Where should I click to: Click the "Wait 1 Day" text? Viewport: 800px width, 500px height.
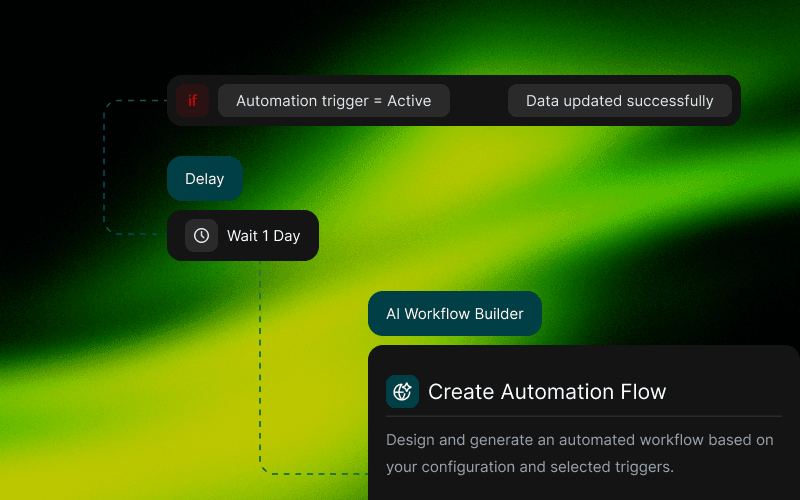pyautogui.click(x=263, y=236)
